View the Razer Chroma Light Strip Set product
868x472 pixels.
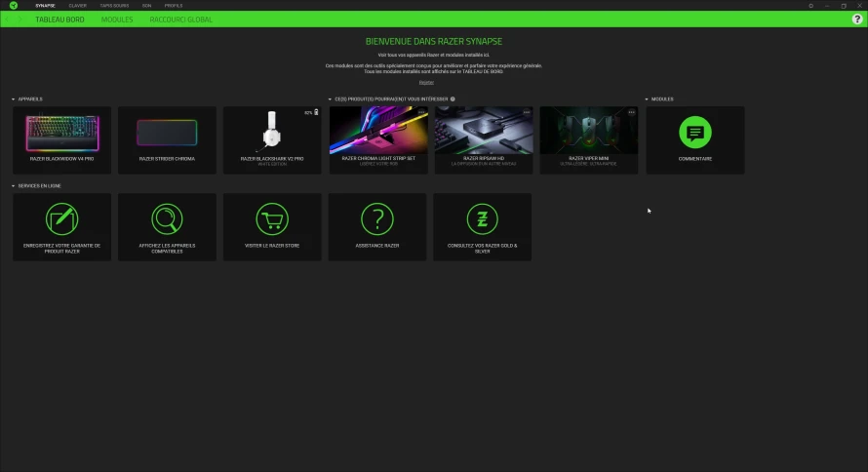378,140
